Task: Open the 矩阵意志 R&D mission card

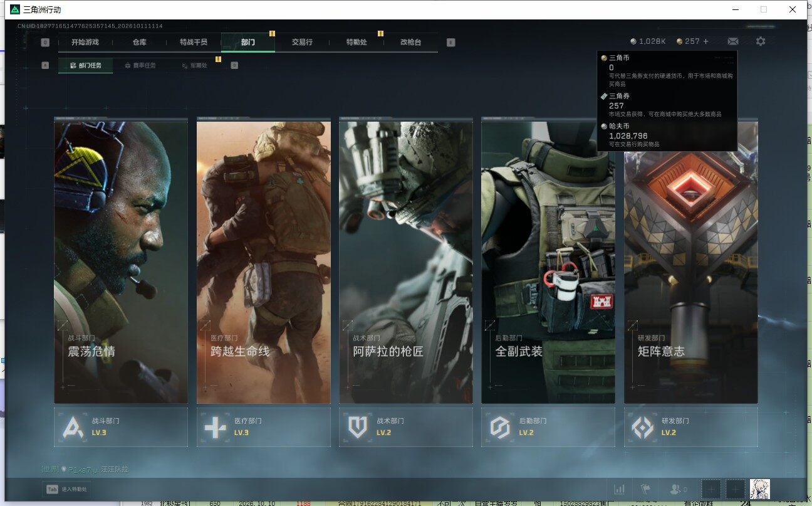Action: 690,262
